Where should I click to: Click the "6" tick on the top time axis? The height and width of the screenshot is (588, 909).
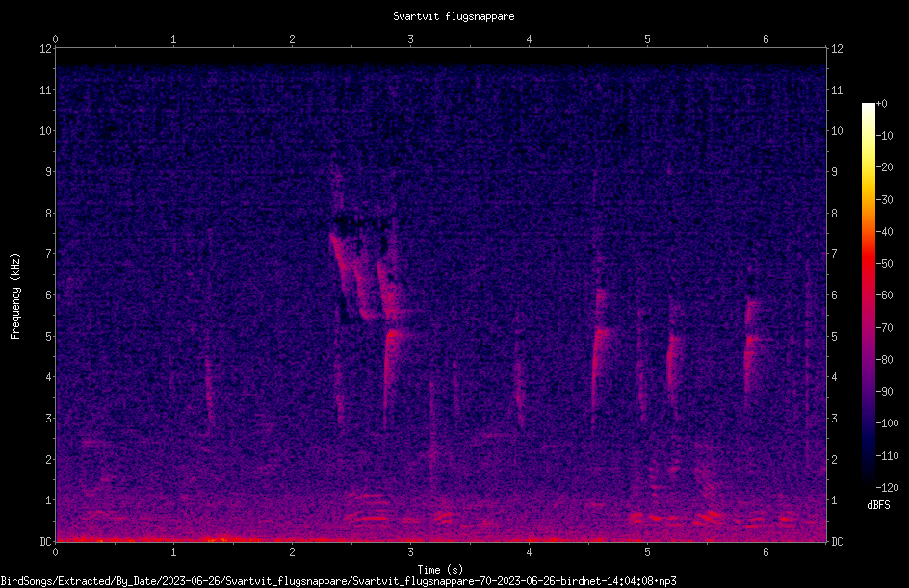tap(766, 38)
